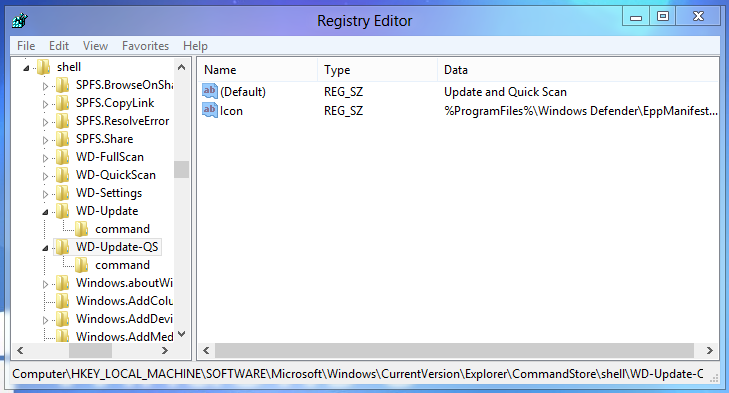Expand the Windows.aboutWindows key
Image resolution: width=729 pixels, height=393 pixels.
click(x=45, y=284)
